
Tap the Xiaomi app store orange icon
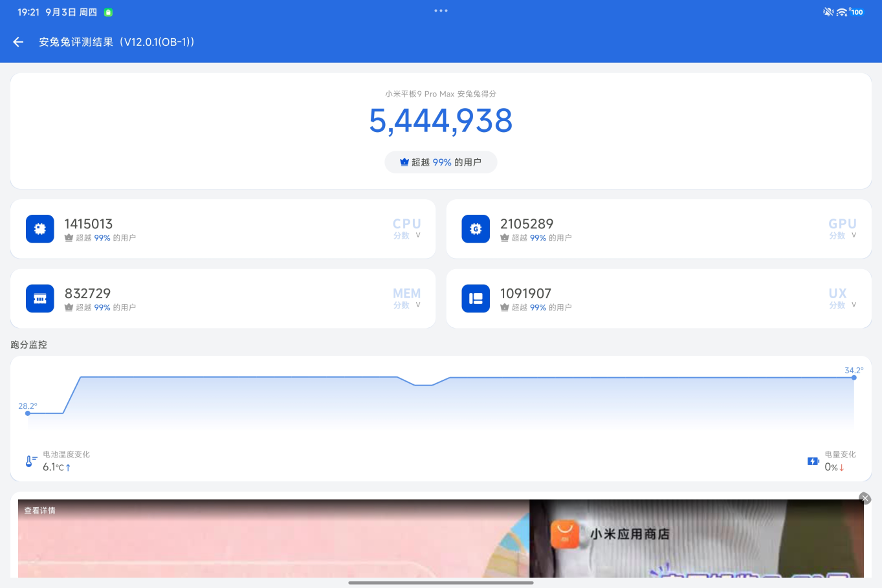point(565,535)
